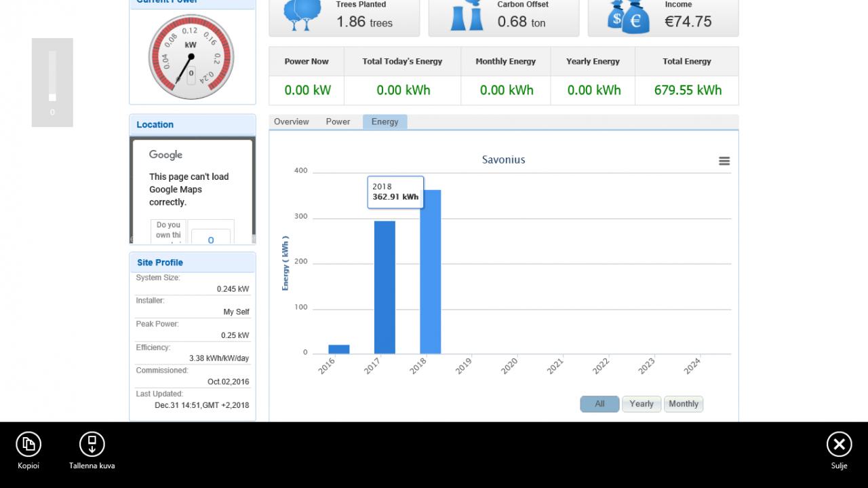
Task: Click the 2017 energy bar
Action: 384,287
